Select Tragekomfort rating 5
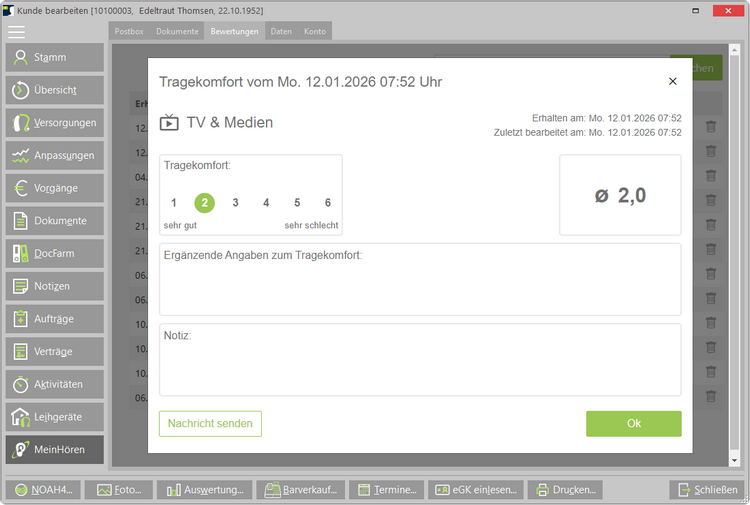Screen dimensions: 750x505 coord(297,203)
